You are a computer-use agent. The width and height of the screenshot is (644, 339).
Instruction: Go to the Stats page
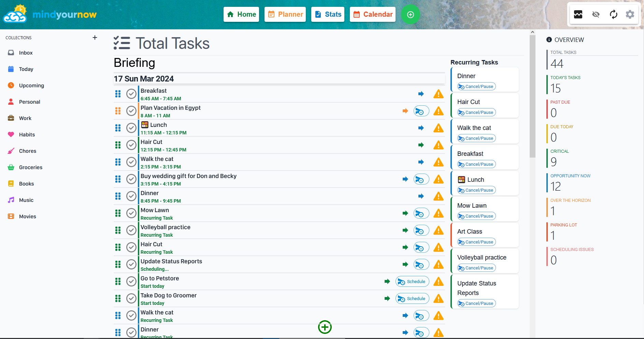(328, 14)
